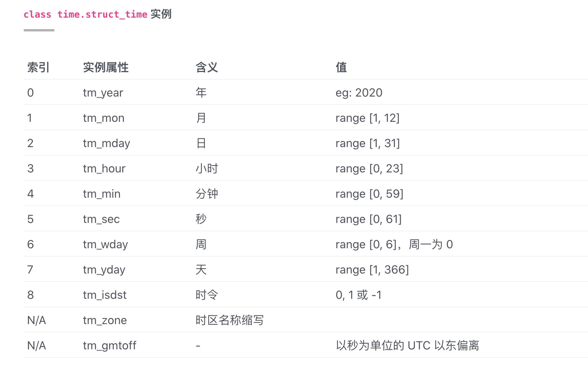Click the 'eg: 2020' value cell
588x367 pixels.
pos(359,93)
